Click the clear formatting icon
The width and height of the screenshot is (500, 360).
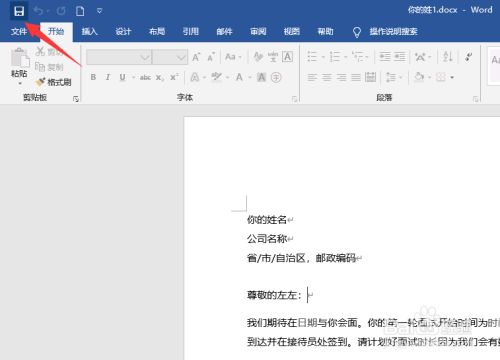(x=258, y=57)
